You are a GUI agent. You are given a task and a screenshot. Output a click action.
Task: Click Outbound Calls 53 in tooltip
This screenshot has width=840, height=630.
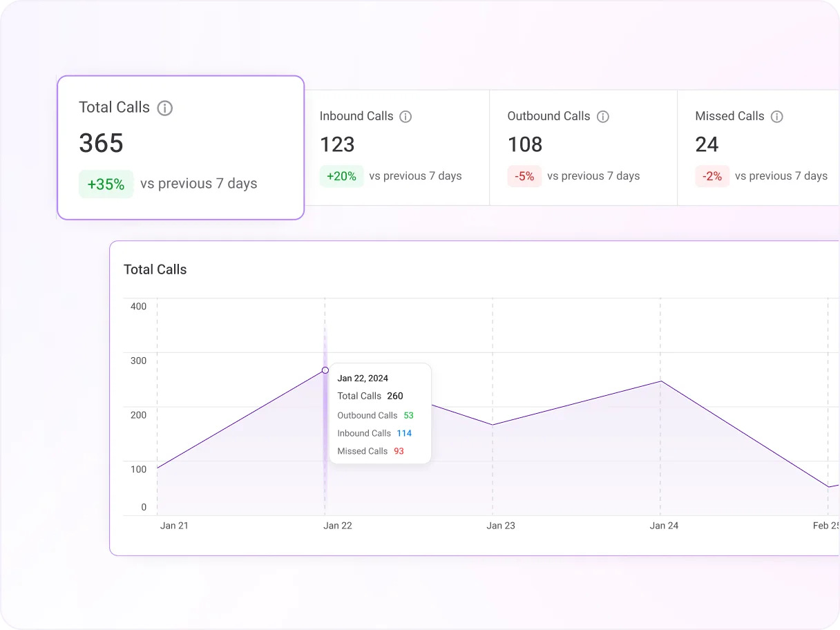point(375,415)
